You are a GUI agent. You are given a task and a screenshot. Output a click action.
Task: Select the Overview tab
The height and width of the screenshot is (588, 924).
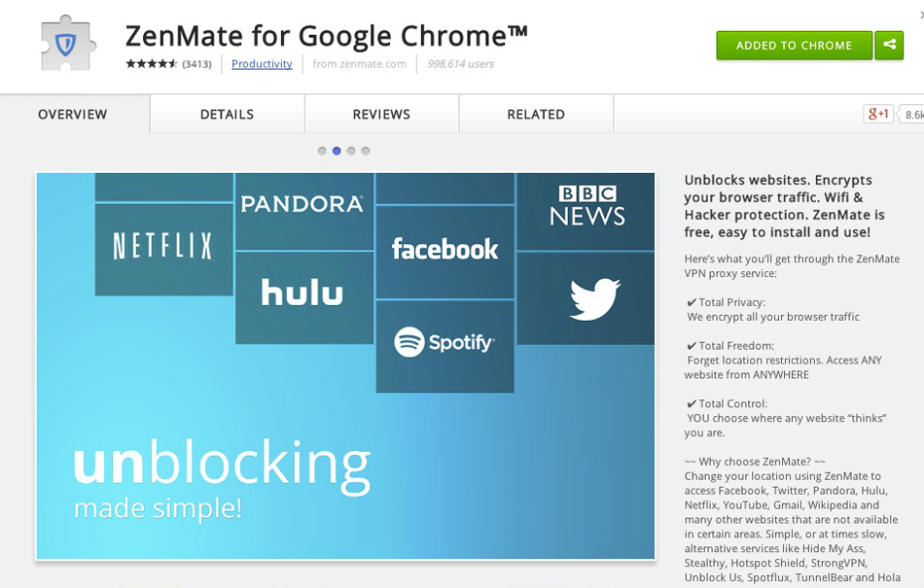73,114
